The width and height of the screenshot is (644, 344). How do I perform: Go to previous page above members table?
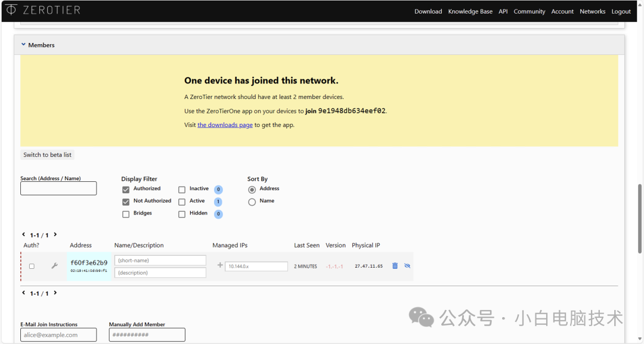point(23,234)
